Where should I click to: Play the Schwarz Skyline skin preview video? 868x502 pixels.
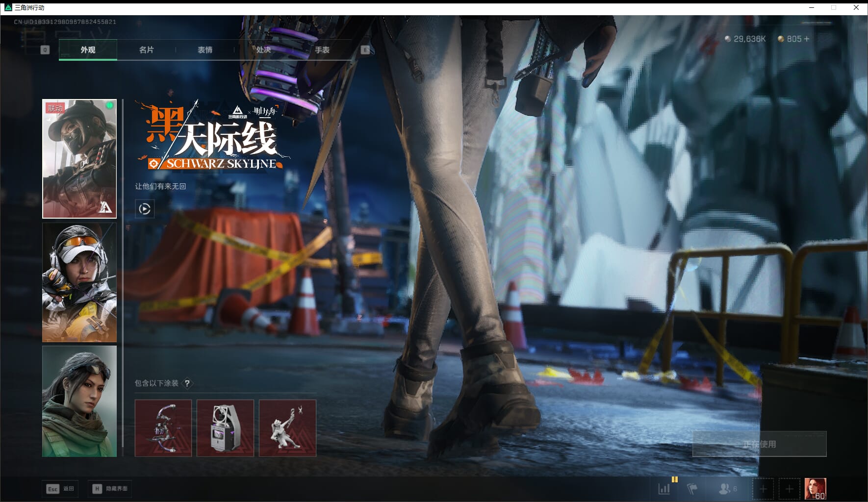145,209
